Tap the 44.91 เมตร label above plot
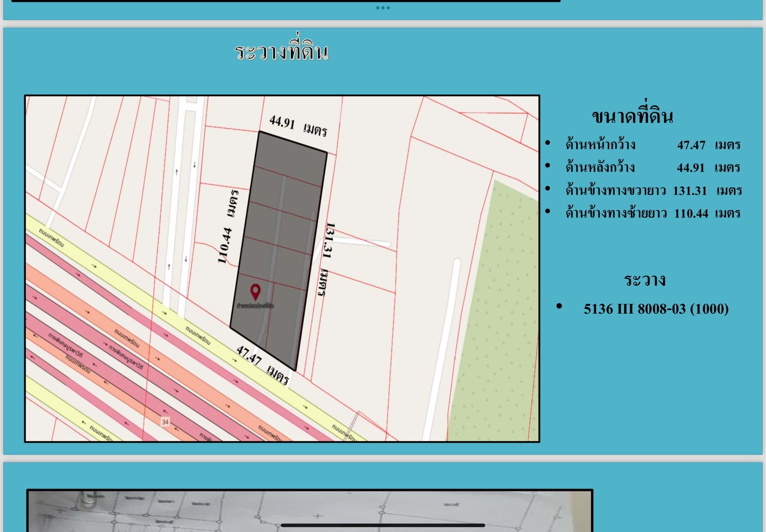The image size is (766, 532). 299,126
